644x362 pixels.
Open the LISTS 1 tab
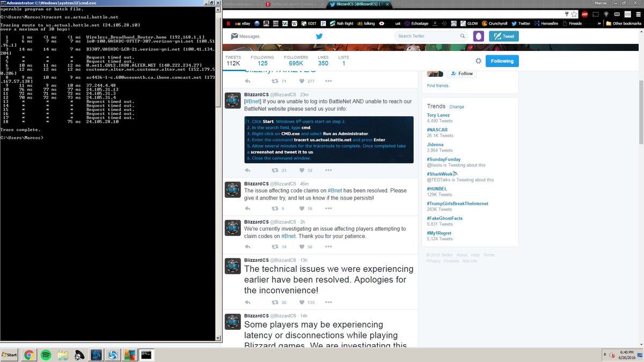point(343,61)
